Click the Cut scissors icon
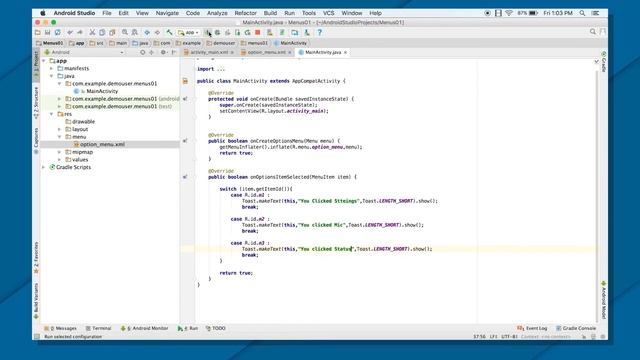Screen dimensions: 640x360 tap(92, 32)
